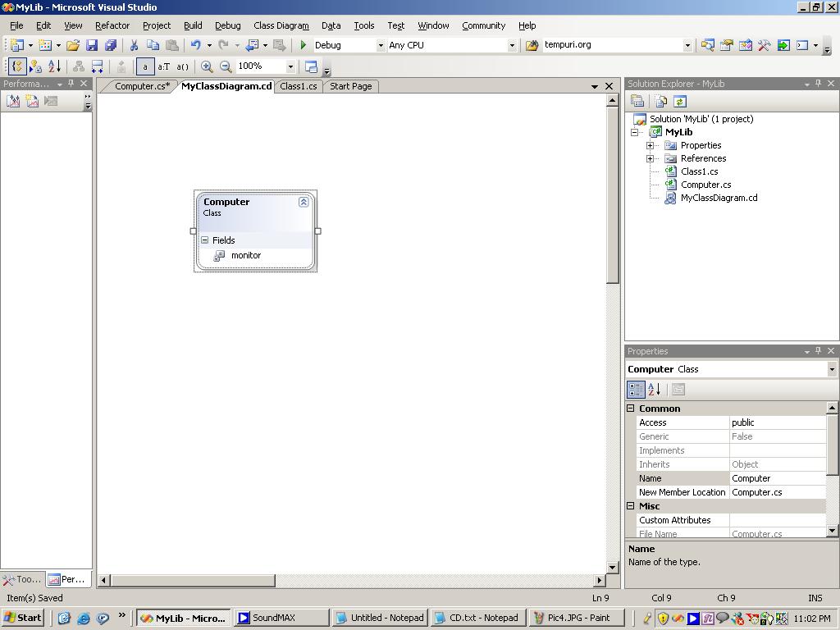Expand the Properties node in Solution Explorer
Image resolution: width=840 pixels, height=630 pixels.
tap(650, 146)
